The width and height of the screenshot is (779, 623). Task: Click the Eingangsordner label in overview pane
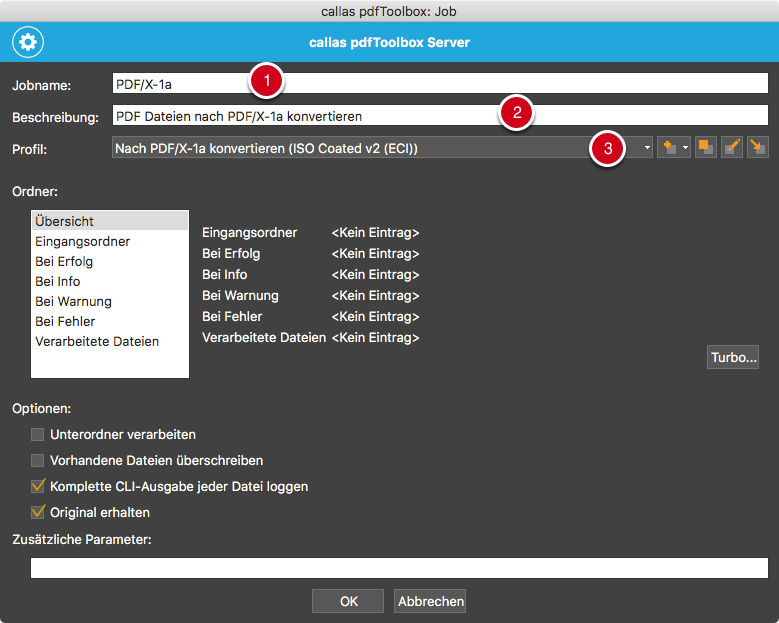coord(249,233)
